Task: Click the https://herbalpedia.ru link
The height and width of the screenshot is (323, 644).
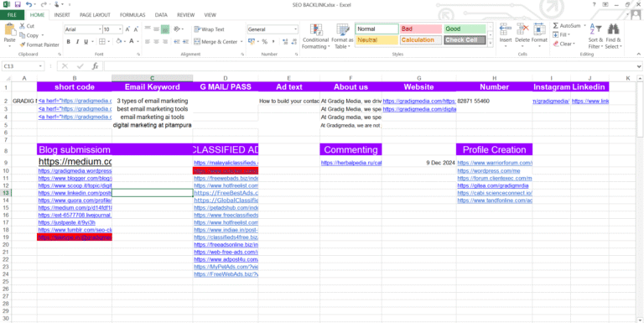Action: click(x=351, y=163)
